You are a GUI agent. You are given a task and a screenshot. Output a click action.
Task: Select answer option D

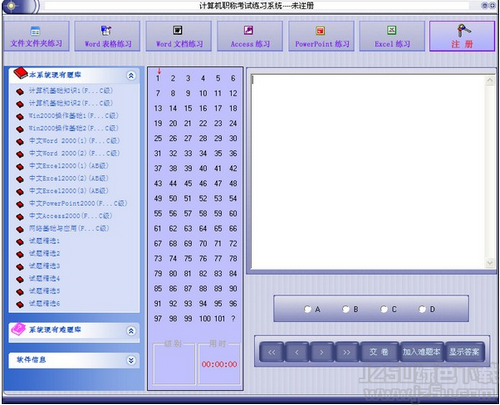click(x=422, y=309)
